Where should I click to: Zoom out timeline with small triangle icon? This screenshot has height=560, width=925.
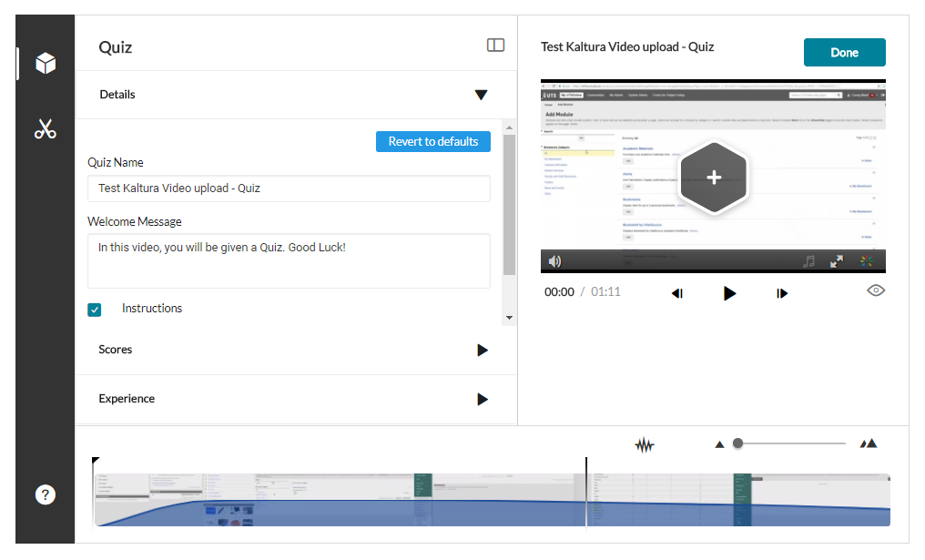pos(719,444)
